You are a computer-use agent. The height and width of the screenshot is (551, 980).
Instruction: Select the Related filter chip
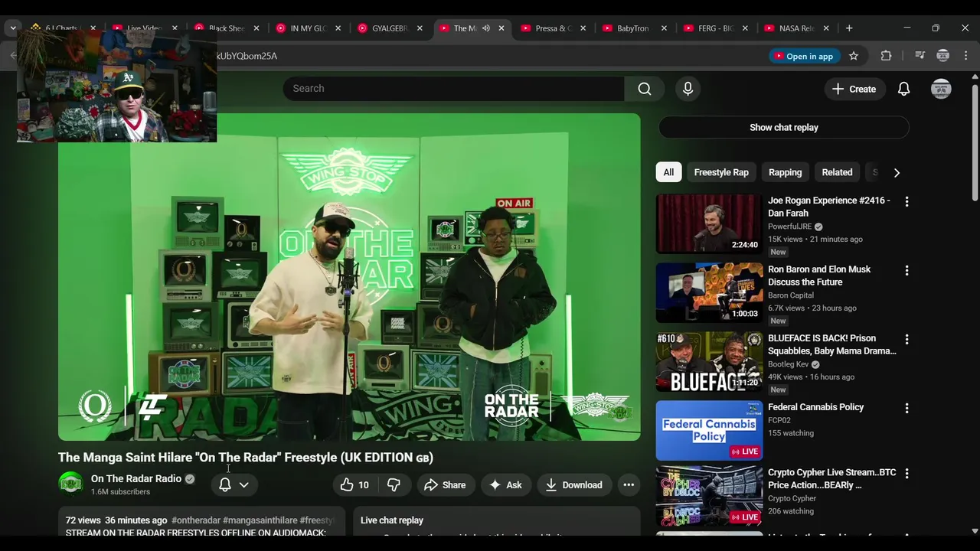coord(837,172)
